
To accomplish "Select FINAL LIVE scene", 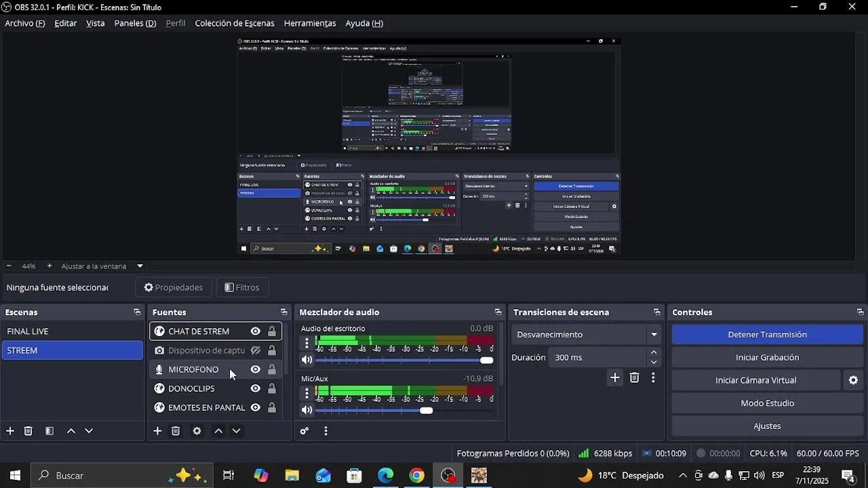I will point(72,331).
